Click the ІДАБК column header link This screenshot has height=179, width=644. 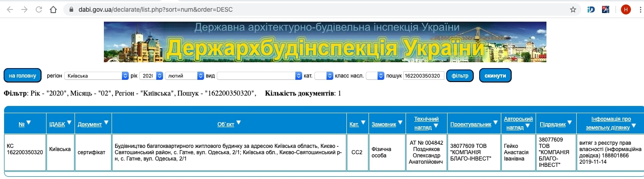(57, 124)
